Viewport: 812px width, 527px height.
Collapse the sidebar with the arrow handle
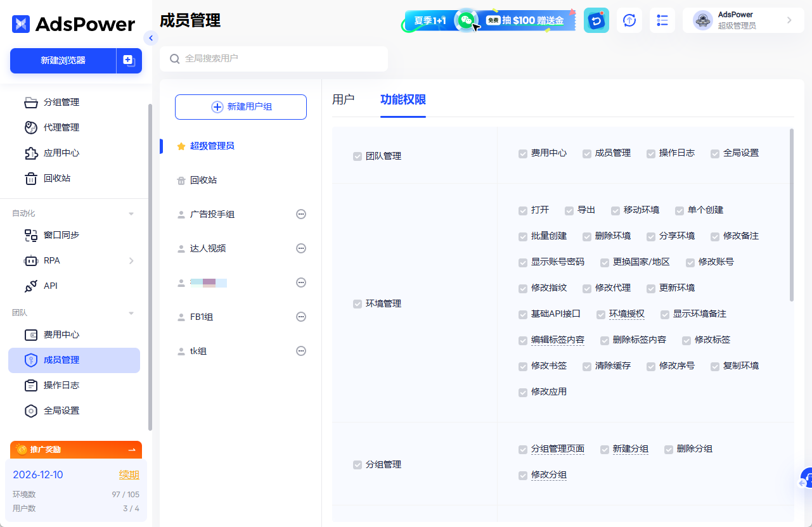coord(150,38)
